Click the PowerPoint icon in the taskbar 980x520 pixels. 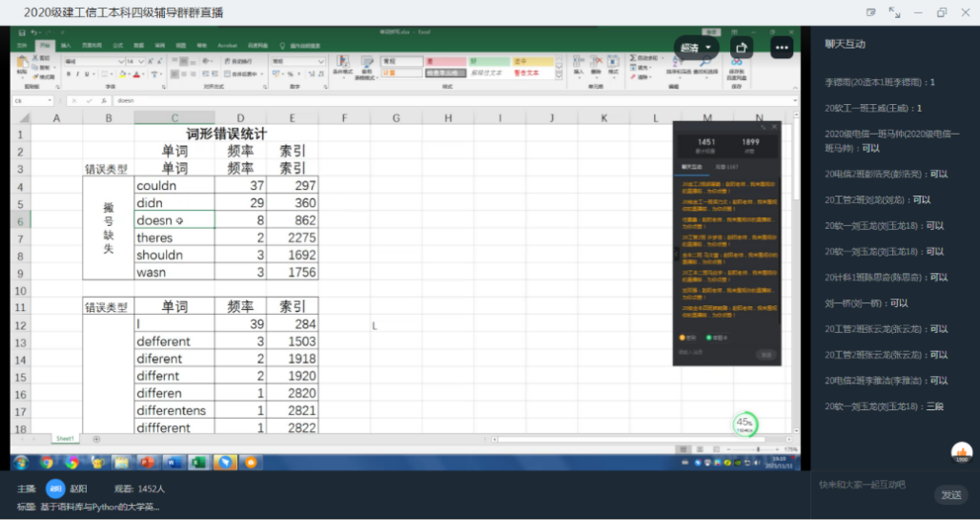pyautogui.click(x=147, y=462)
